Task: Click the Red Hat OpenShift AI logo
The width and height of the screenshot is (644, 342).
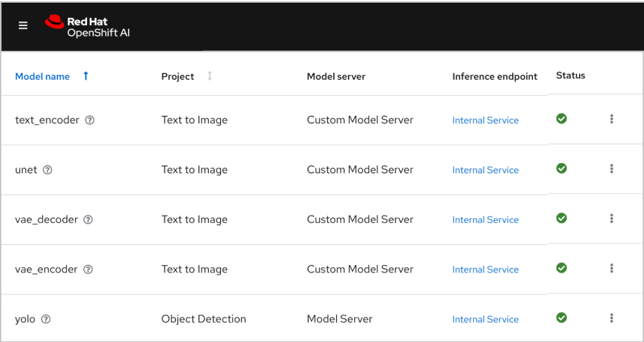Action: (x=88, y=27)
